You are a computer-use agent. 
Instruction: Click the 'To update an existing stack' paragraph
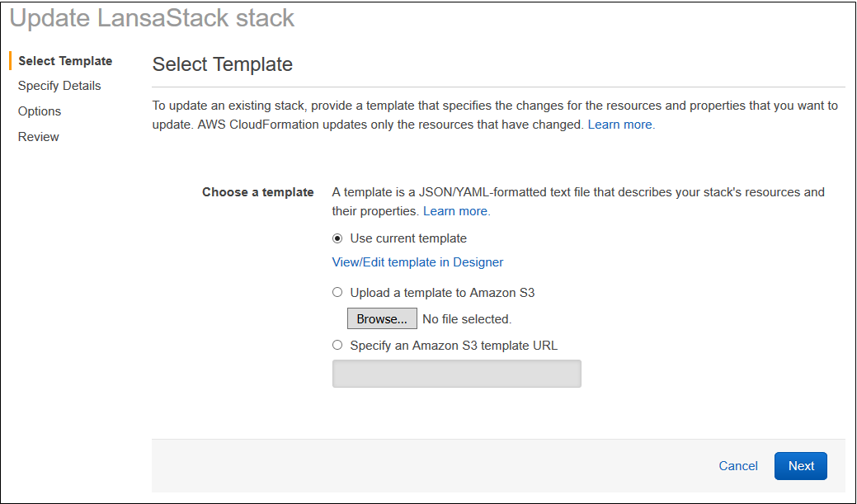coord(495,106)
